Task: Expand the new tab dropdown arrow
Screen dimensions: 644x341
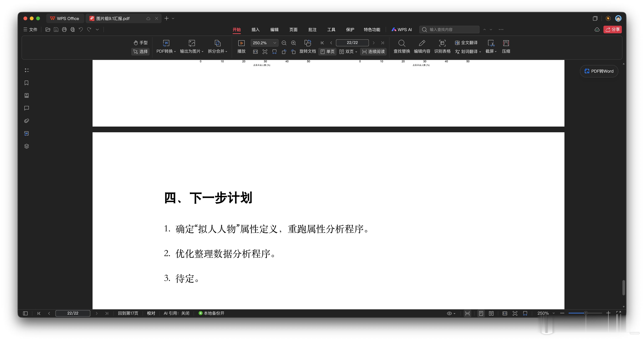Action: pyautogui.click(x=173, y=19)
